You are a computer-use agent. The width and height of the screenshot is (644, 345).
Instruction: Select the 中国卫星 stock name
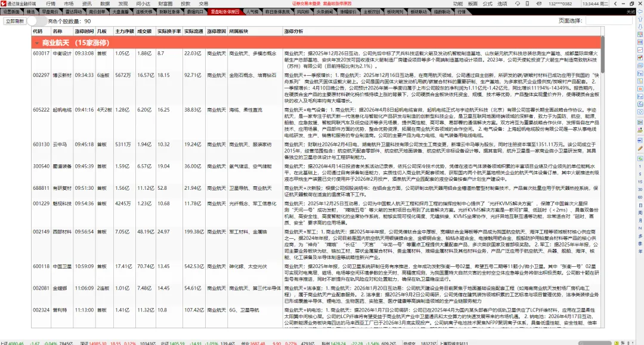click(x=62, y=266)
